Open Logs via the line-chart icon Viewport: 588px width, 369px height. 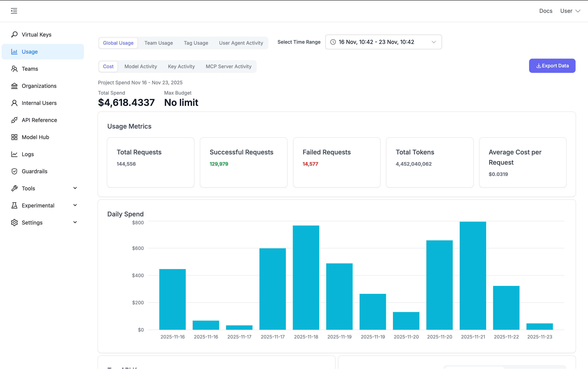click(x=14, y=154)
